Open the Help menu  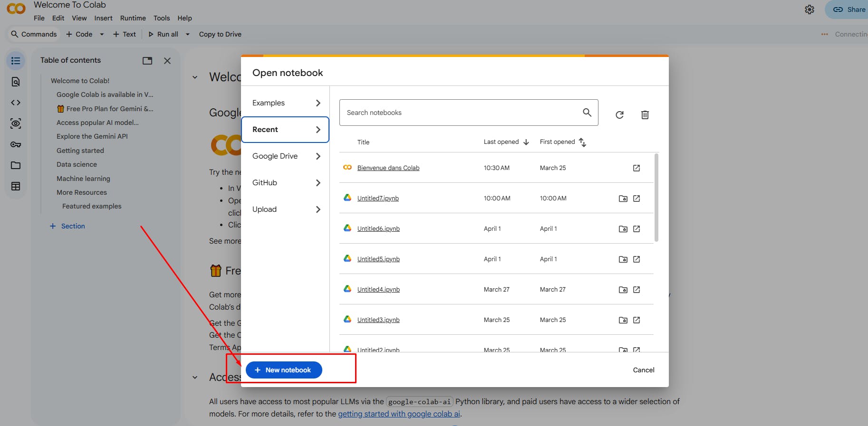pyautogui.click(x=185, y=18)
